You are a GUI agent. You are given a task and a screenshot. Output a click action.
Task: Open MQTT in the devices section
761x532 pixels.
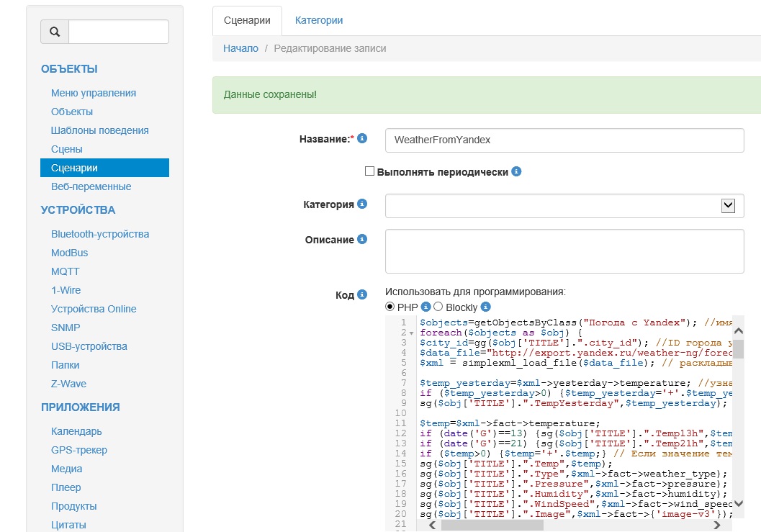pyautogui.click(x=65, y=271)
